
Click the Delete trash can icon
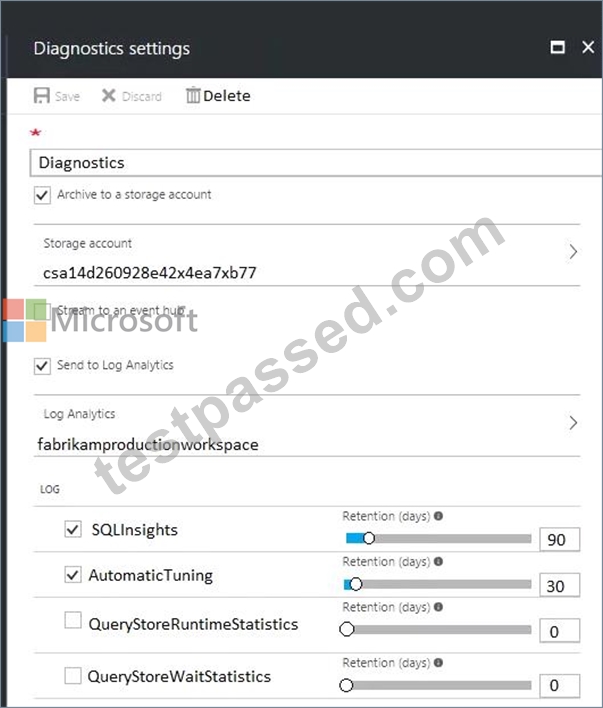(x=193, y=95)
